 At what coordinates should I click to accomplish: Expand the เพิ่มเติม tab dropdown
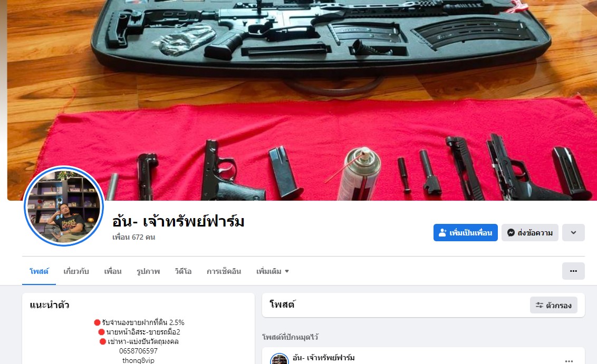click(273, 271)
